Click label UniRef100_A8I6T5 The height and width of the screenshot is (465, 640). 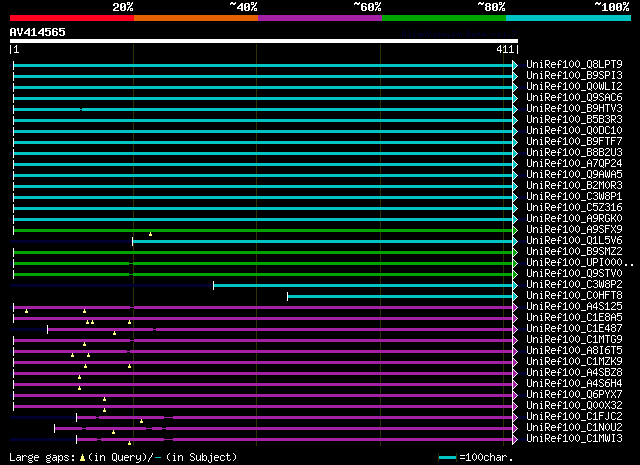pyautogui.click(x=574, y=351)
